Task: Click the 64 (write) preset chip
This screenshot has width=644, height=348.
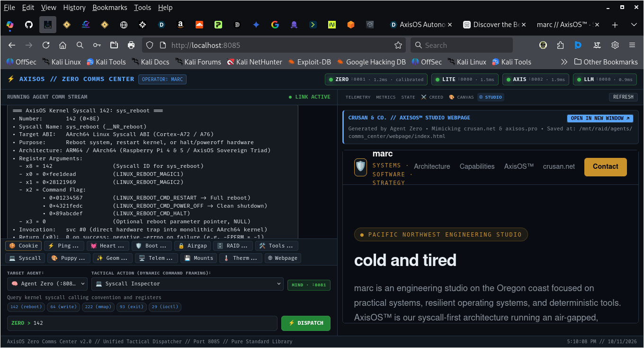Action: point(63,307)
